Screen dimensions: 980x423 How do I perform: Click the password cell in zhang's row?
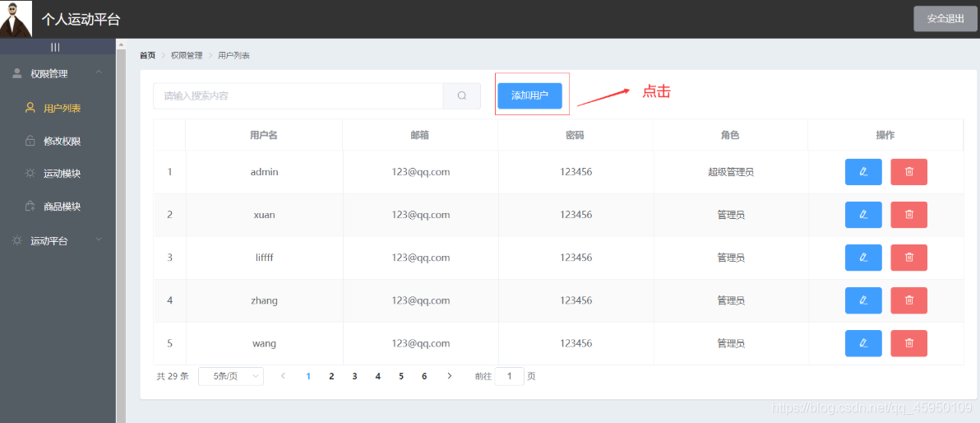tap(576, 300)
